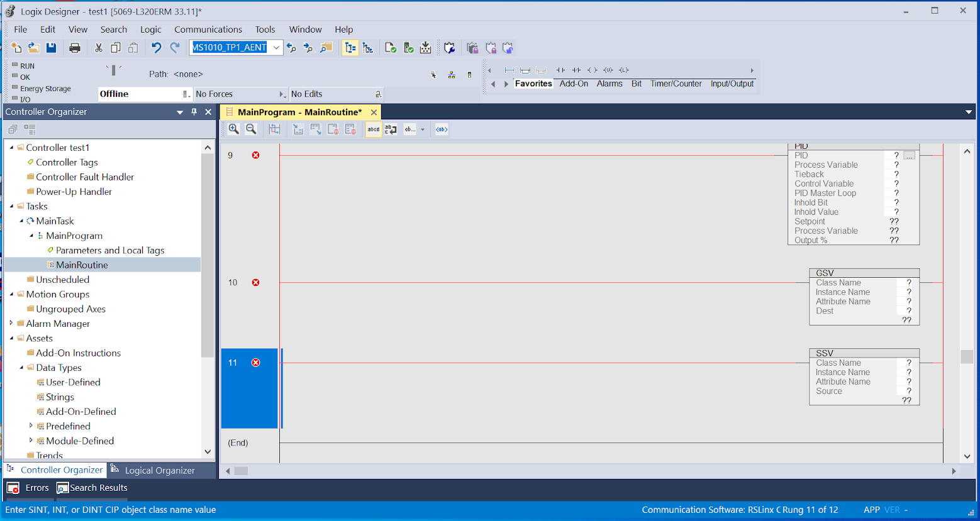Open the tag name combo box dropdown
The image size is (980, 521).
pos(276,47)
